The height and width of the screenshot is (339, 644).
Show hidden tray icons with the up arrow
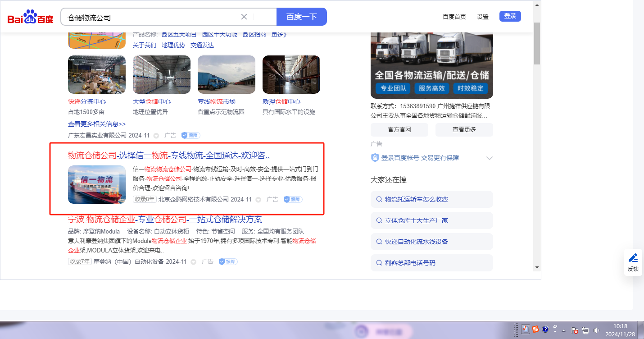(x=563, y=330)
